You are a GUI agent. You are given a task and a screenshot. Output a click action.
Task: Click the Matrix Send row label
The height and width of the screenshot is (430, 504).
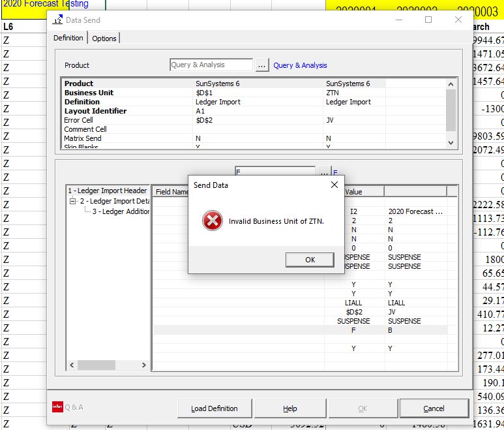pos(83,138)
